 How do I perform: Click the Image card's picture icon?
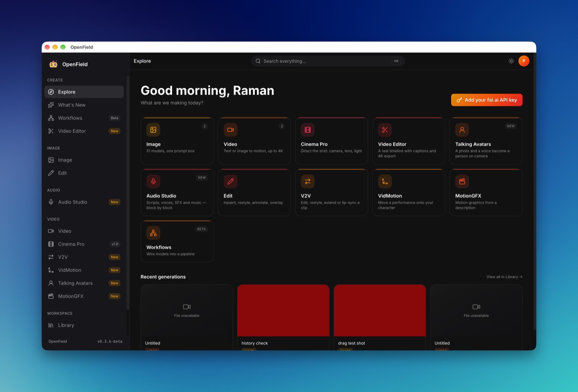point(153,130)
